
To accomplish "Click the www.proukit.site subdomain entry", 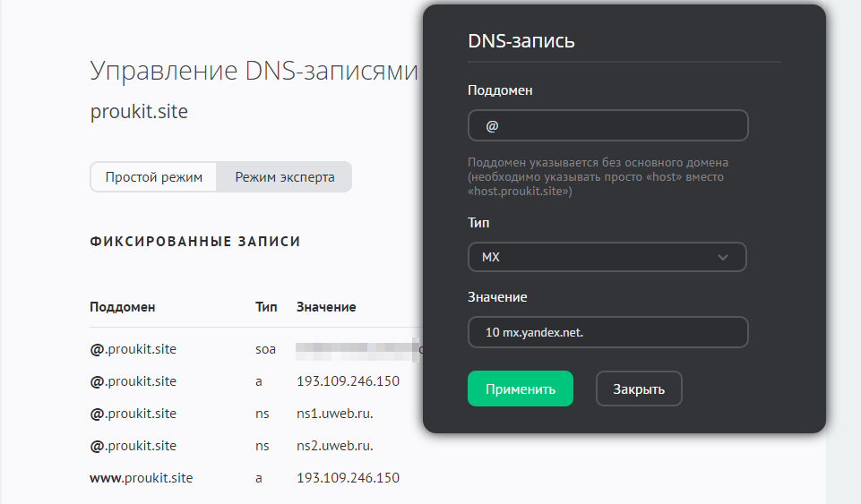I will click(x=141, y=478).
